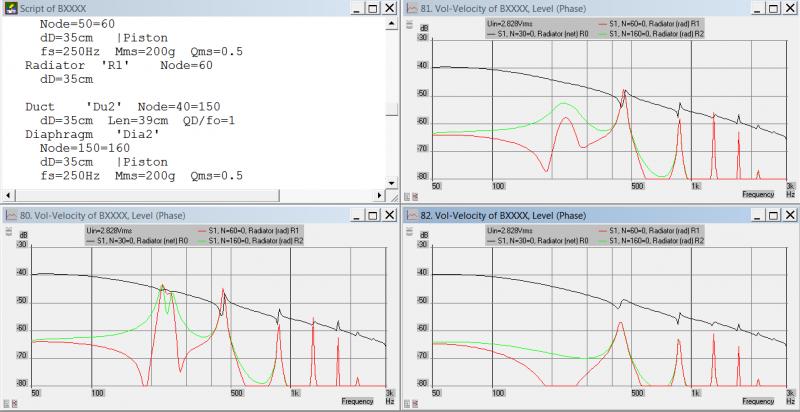Close chart window 82
This screenshot has width=800, height=412.
coord(790,216)
